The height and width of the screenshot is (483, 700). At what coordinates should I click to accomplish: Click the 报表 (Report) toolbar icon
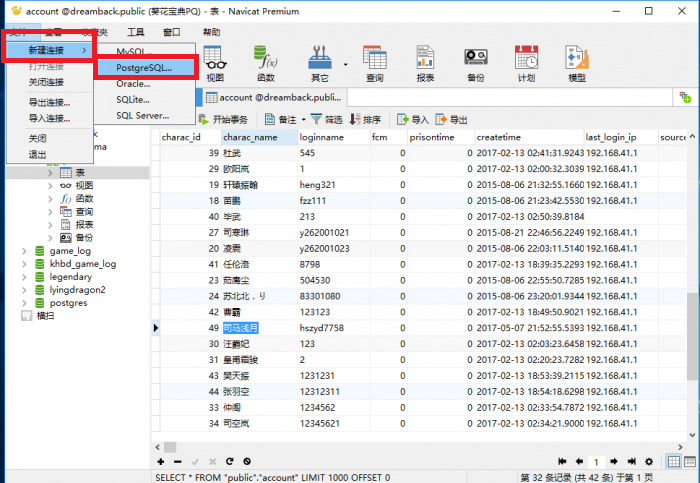click(x=425, y=62)
